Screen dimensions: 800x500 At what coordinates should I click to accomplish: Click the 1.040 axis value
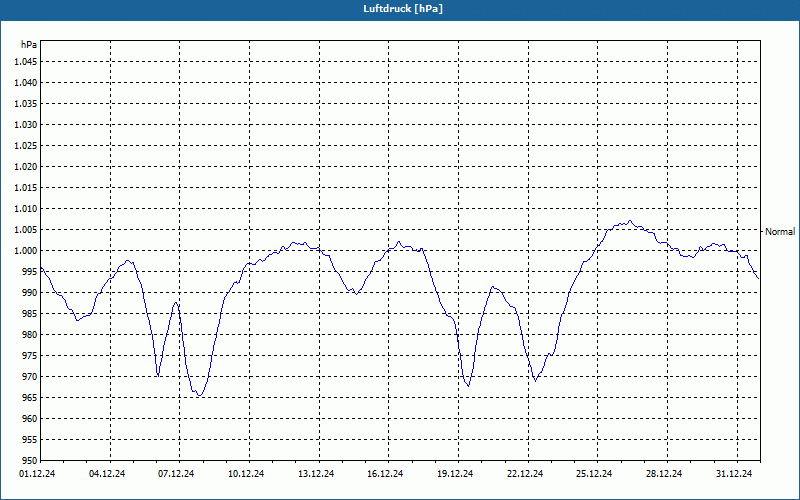(x=26, y=83)
